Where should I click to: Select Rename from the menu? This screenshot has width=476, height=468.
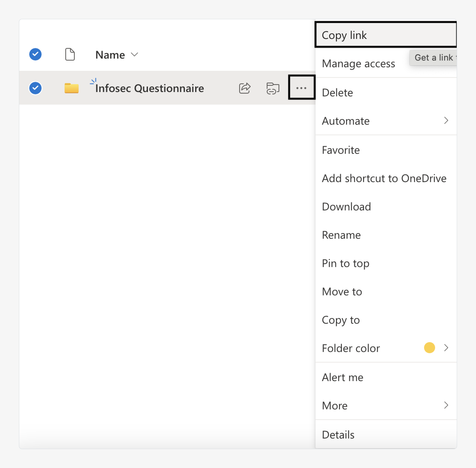click(x=341, y=235)
